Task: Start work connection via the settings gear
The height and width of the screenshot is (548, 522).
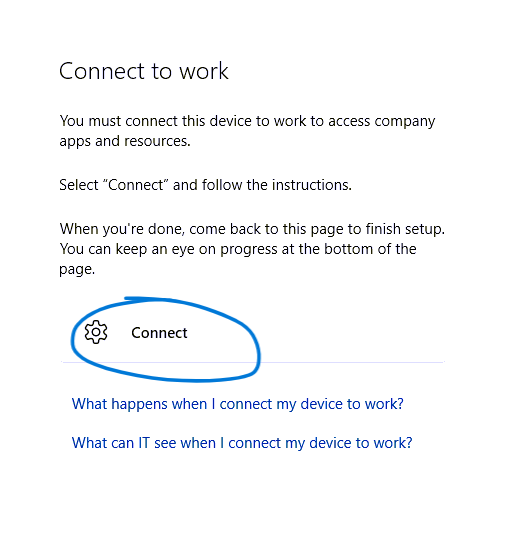Action: click(96, 332)
